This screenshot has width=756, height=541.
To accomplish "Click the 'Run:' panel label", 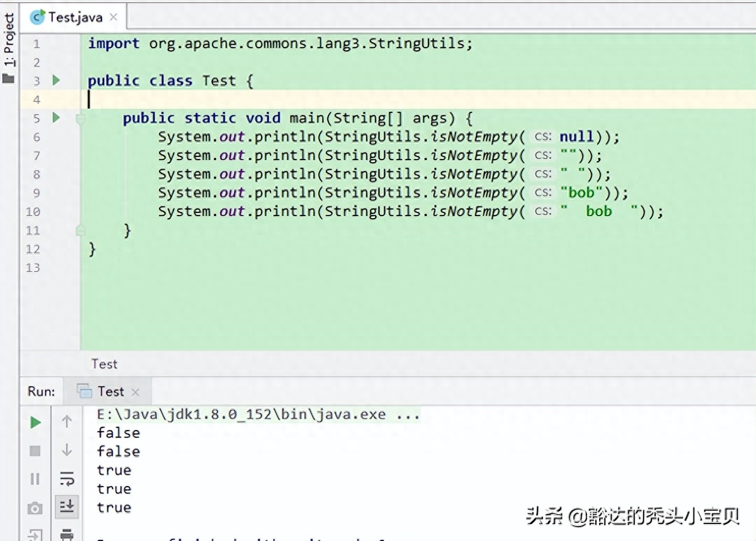I will [x=41, y=392].
